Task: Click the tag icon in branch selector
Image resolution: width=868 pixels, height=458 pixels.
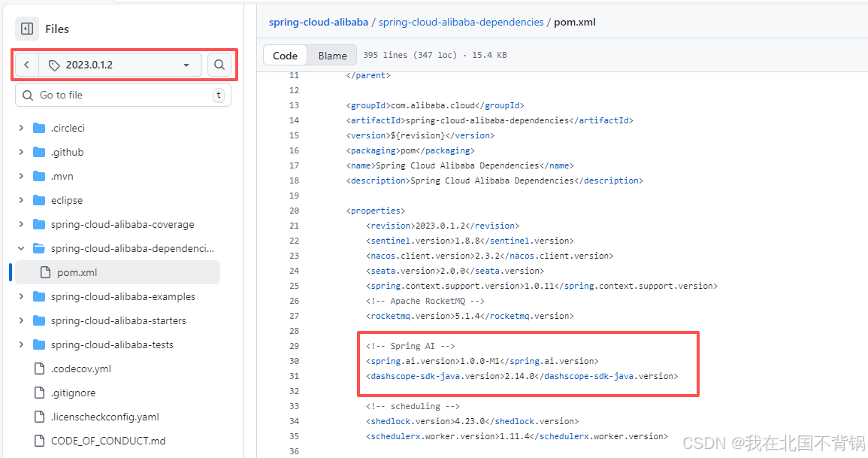Action: point(53,65)
